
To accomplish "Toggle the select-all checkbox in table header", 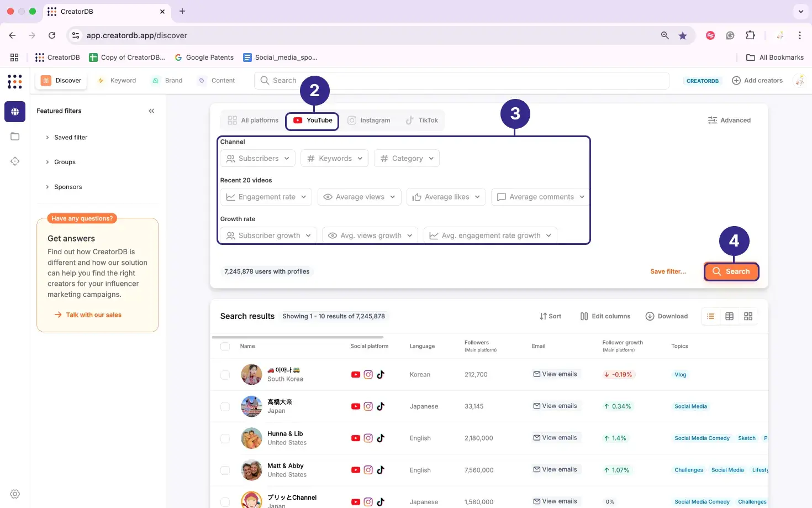I will pyautogui.click(x=225, y=347).
